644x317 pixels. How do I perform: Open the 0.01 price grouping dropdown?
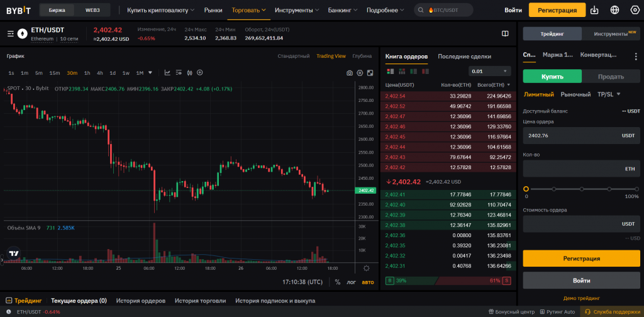click(489, 71)
